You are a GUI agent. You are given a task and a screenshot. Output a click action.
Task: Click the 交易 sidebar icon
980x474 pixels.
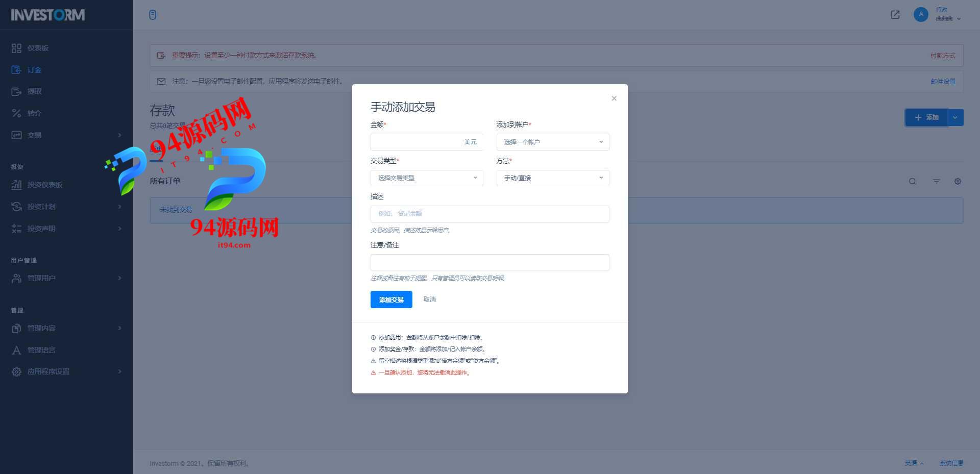17,135
